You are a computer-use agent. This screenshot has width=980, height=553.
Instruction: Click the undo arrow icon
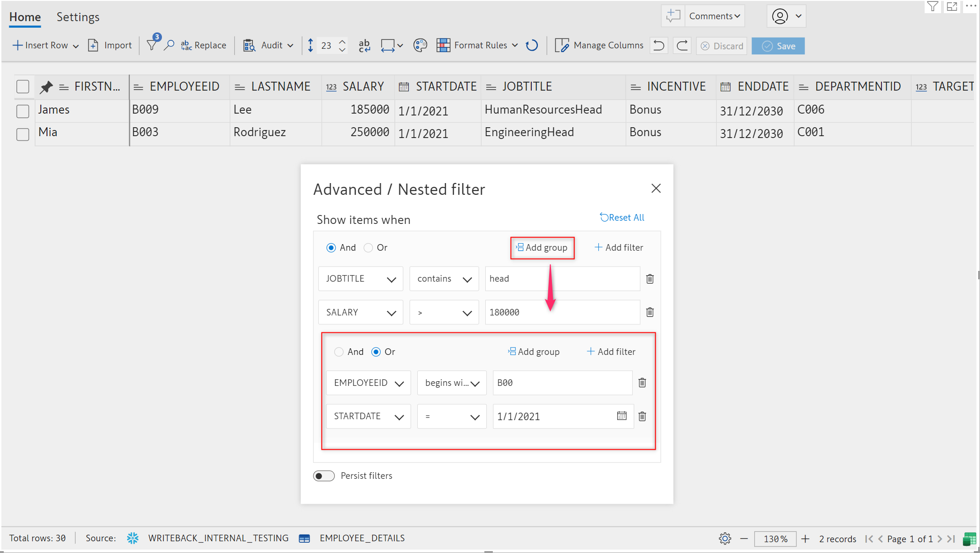coord(659,46)
